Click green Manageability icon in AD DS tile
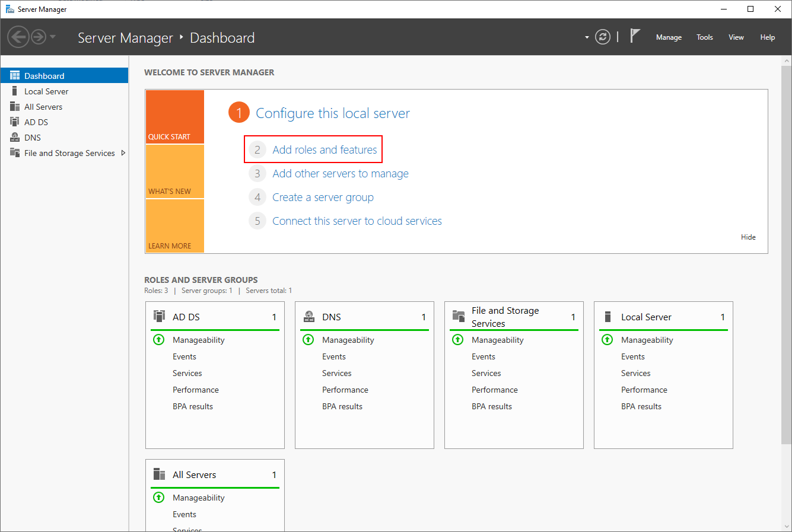The width and height of the screenshot is (792, 532). [159, 340]
